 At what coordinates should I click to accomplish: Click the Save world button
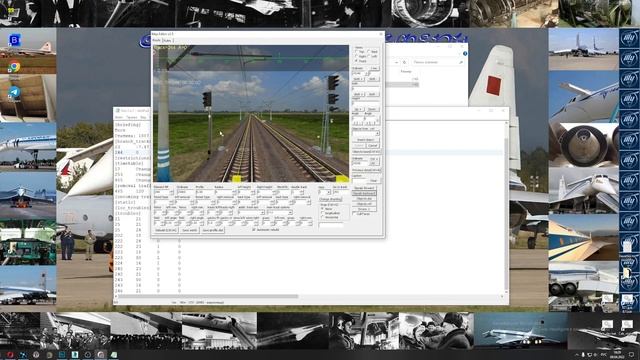190,230
